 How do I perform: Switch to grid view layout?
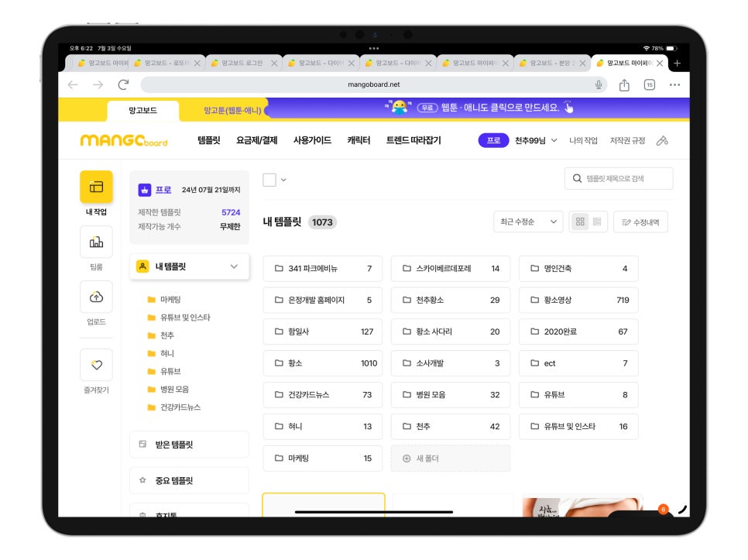[x=580, y=222]
